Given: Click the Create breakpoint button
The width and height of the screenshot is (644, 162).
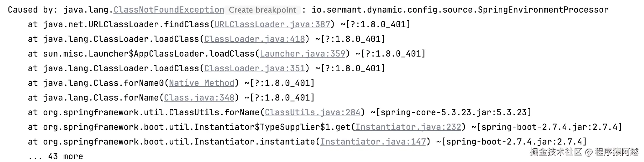Looking at the screenshot, I should (x=262, y=10).
